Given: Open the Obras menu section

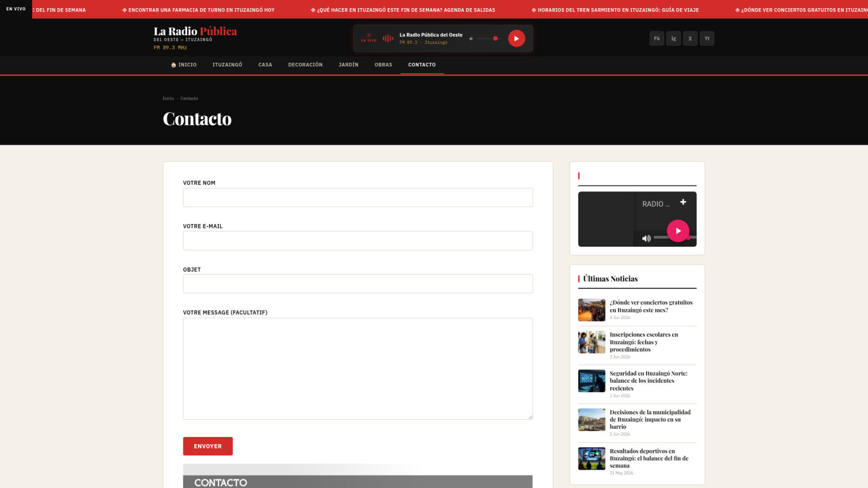Looking at the screenshot, I should [383, 65].
